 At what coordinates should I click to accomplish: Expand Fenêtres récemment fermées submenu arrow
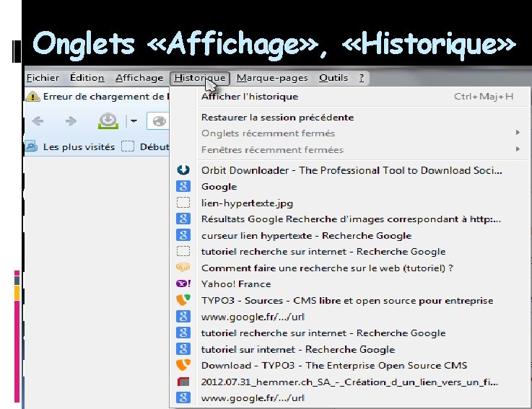[518, 149]
